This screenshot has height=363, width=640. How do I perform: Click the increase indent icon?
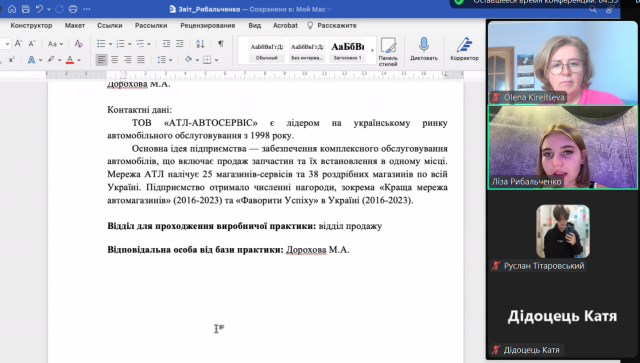(180, 44)
